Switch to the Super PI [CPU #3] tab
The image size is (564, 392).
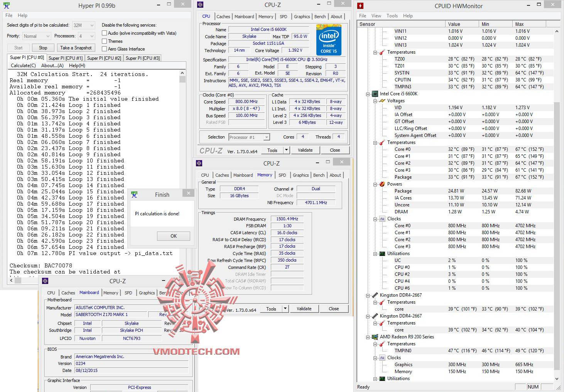pyautogui.click(x=143, y=58)
